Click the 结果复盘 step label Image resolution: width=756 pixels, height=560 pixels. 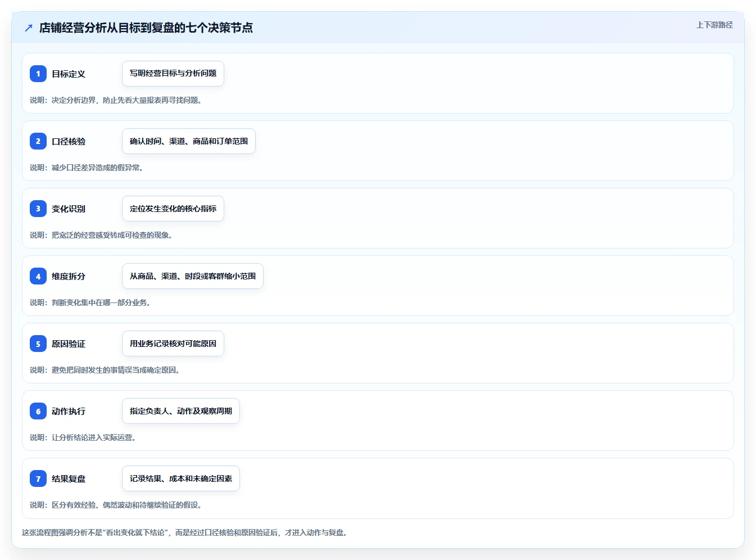(x=69, y=478)
